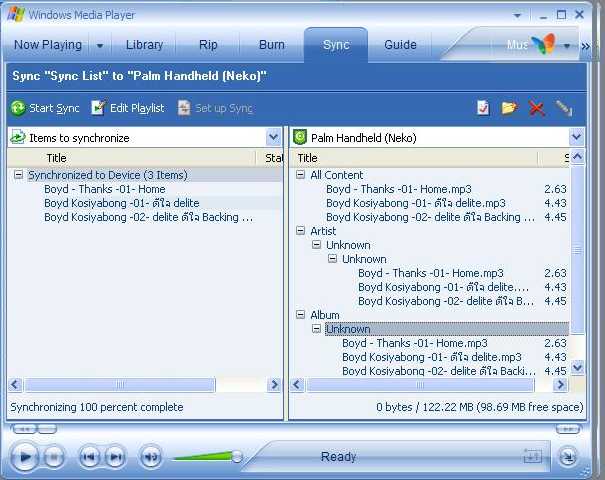Collapse the Album node

300,314
